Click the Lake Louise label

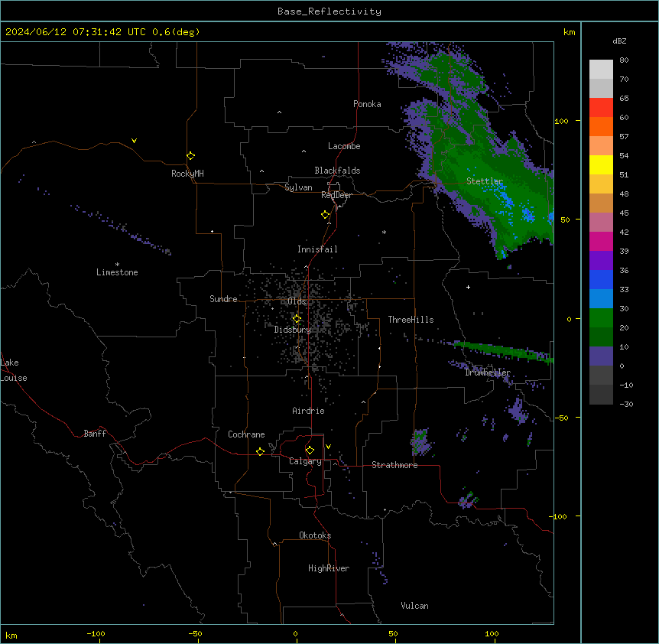coord(14,370)
